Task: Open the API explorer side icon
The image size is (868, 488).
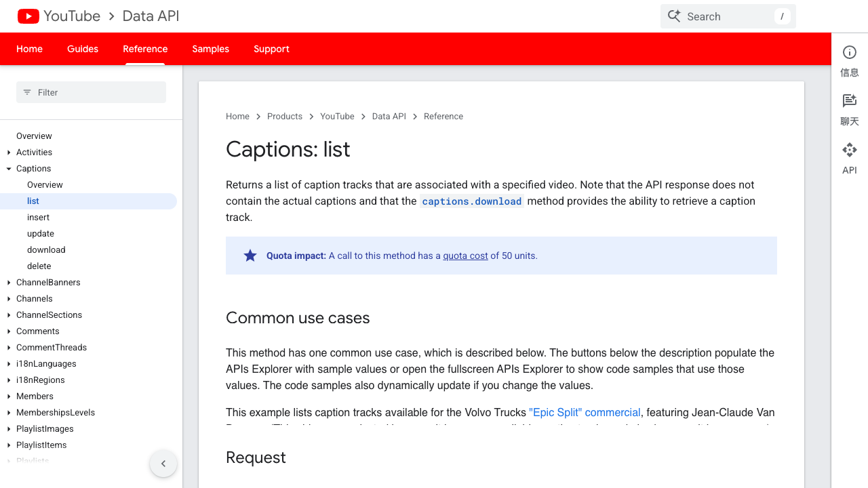Action: click(x=850, y=150)
